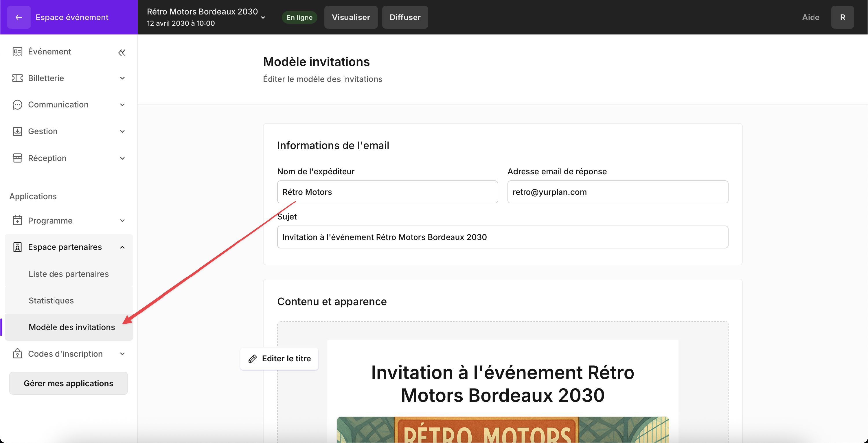This screenshot has height=443, width=868.
Task: Click the Événement sidebar icon
Action: [17, 52]
